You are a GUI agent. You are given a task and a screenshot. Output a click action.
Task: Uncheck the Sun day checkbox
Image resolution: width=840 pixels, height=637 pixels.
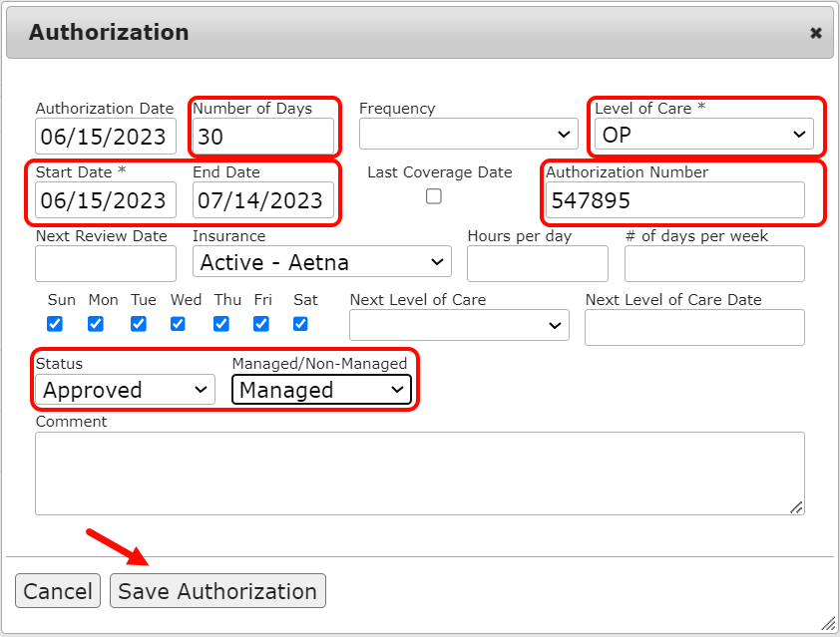click(x=55, y=323)
